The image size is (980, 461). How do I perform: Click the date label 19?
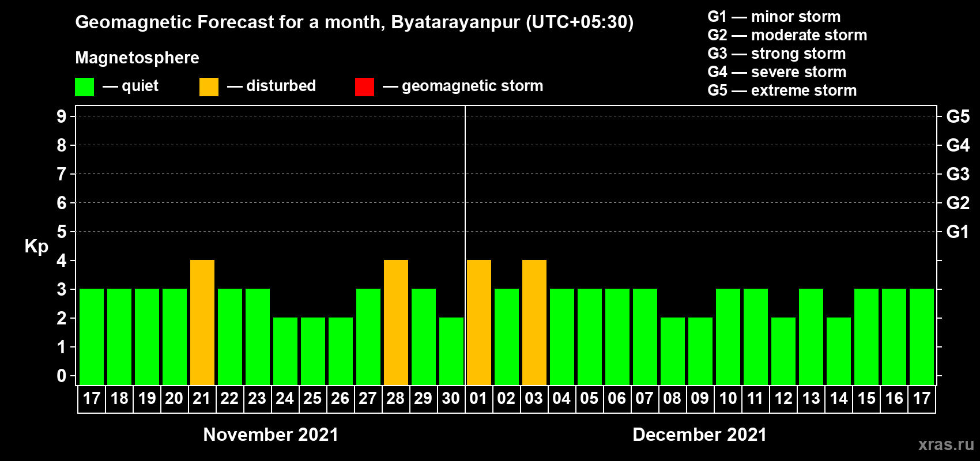[x=147, y=399]
